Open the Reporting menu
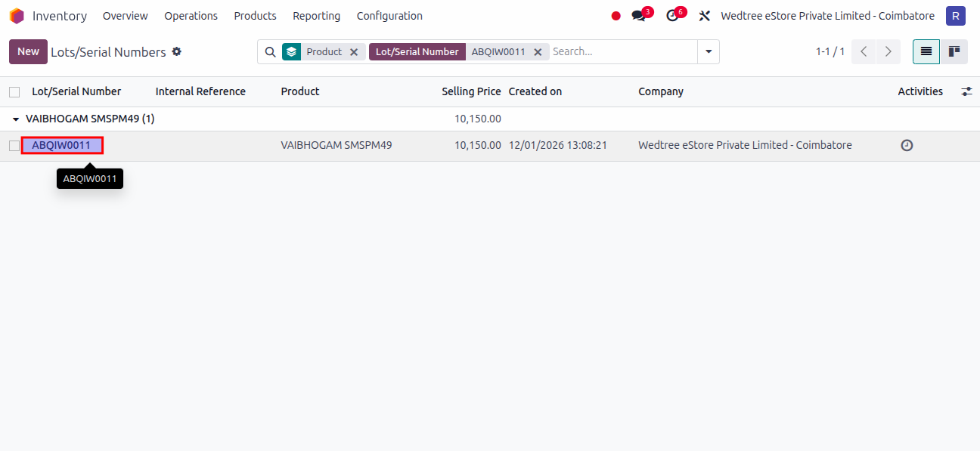Viewport: 980px width, 451px height. (x=316, y=16)
